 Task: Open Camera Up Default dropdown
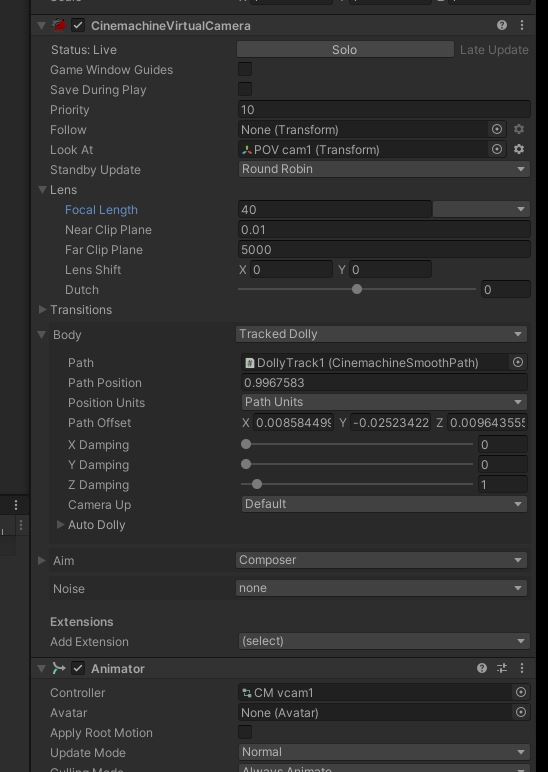pyautogui.click(x=384, y=504)
